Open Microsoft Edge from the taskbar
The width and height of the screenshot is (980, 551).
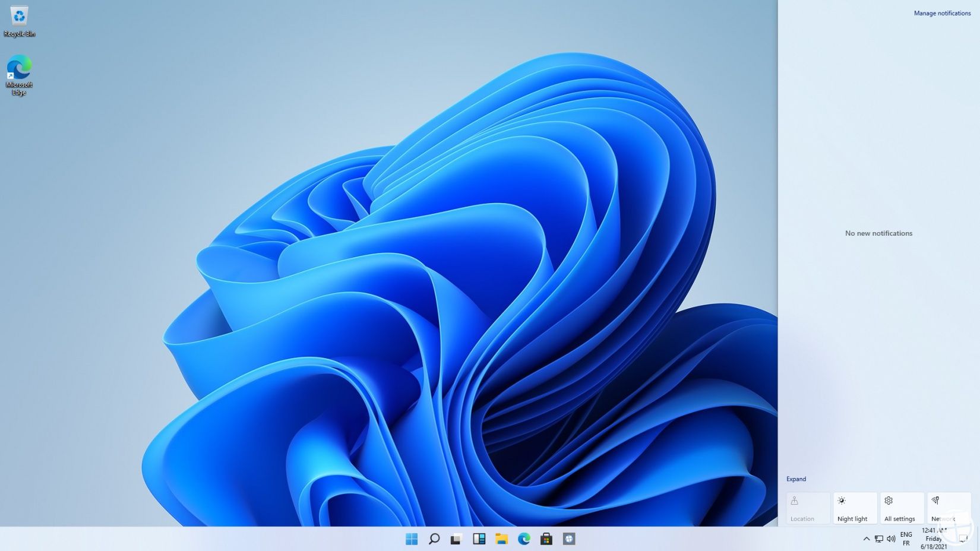(x=524, y=539)
